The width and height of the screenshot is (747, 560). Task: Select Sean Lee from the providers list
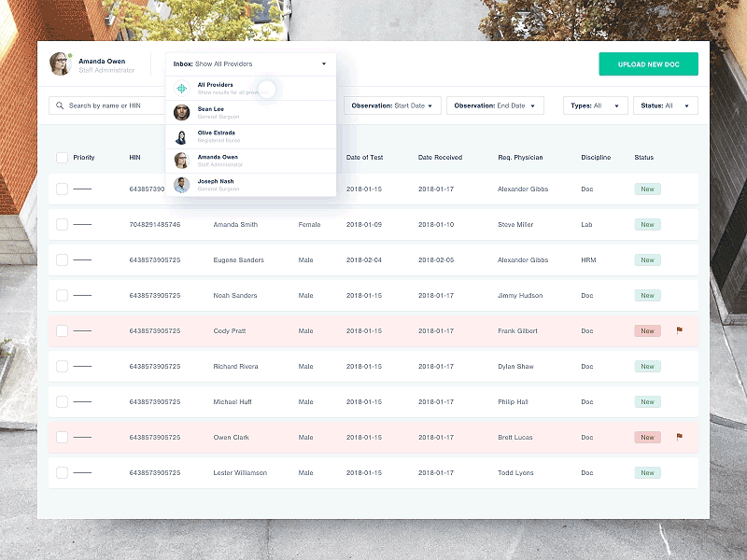(x=212, y=112)
